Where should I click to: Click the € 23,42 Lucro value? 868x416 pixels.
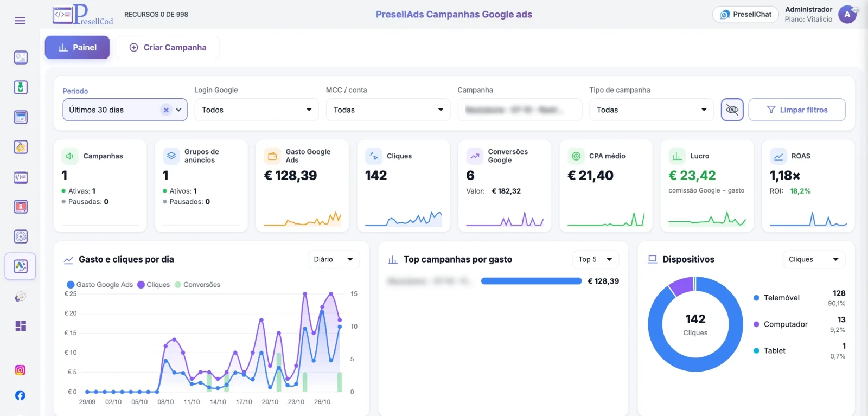tap(692, 176)
